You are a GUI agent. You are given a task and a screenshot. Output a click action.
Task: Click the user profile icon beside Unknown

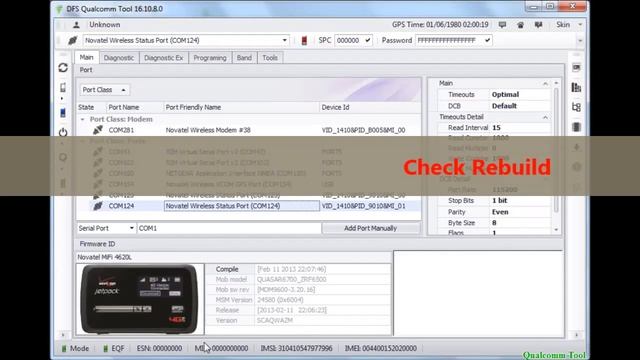(x=76, y=25)
